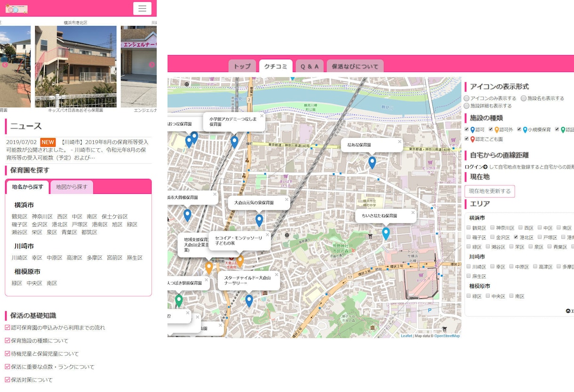Select 施設詳細も表示する radio option
574x392 pixels.
point(467,106)
